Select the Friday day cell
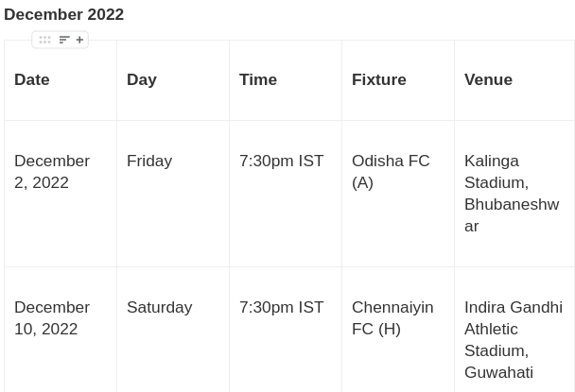The image size is (575, 392). click(x=149, y=161)
